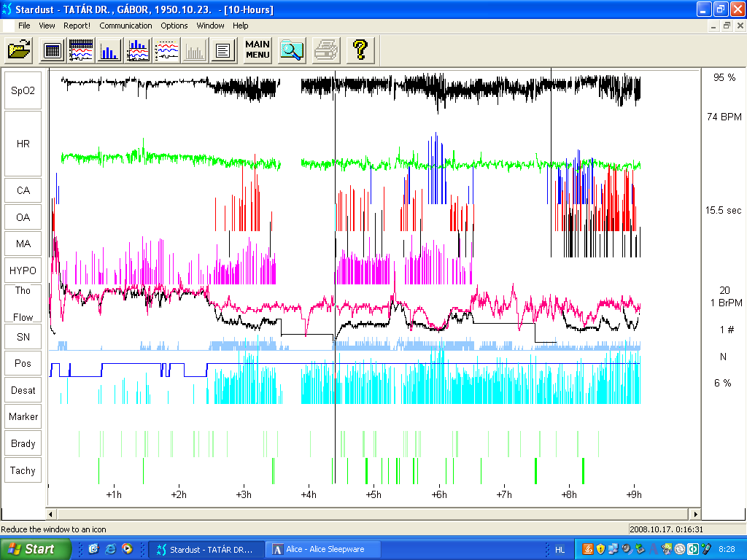This screenshot has width=747, height=560.
Task: Click the grayed-out bar chart icon
Action: (x=195, y=50)
